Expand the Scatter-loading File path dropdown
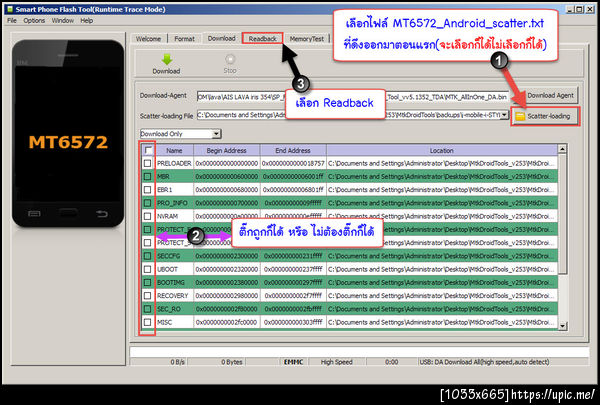 pos(504,114)
